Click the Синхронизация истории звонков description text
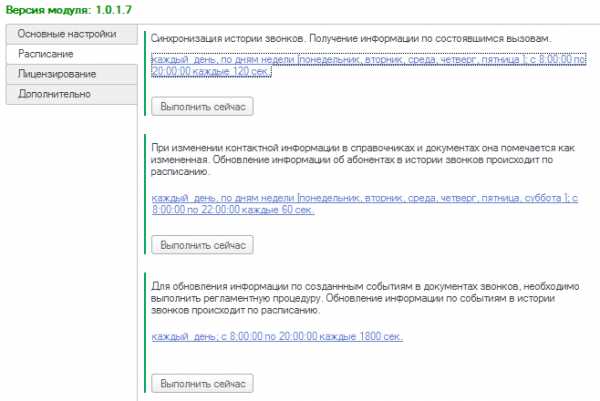Image resolution: width=600 pixels, height=401 pixels. [x=350, y=38]
